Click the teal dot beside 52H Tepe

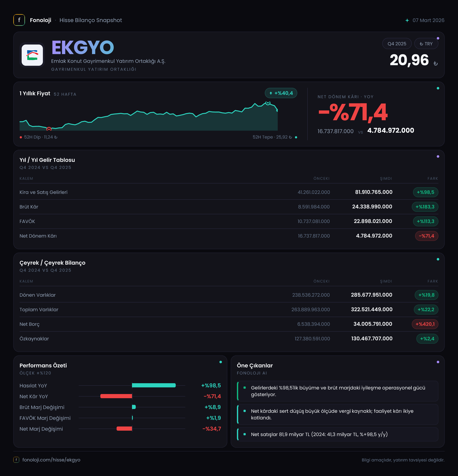click(296, 138)
